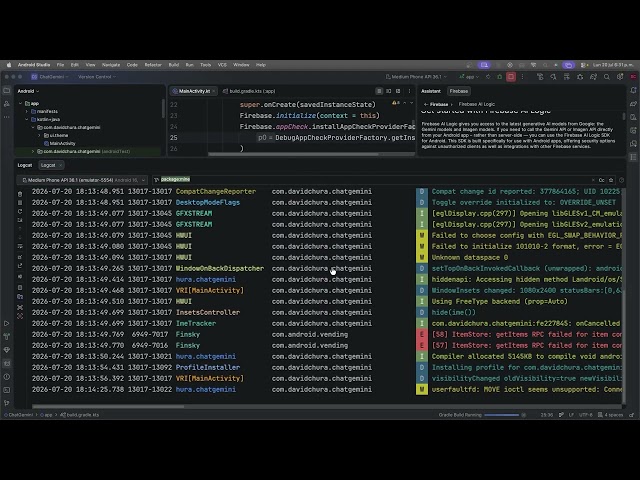Open Notifications bell icon on right sidebar
The height and width of the screenshot is (480, 640).
coord(633,91)
